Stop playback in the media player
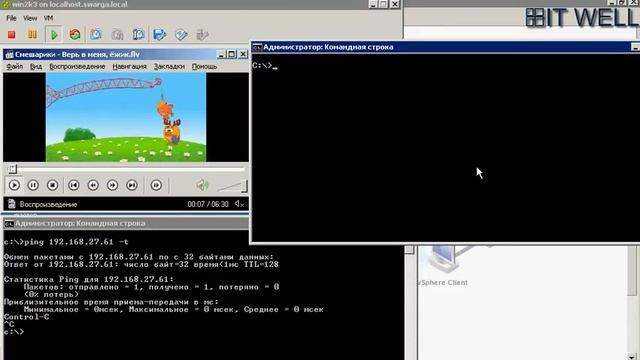The image size is (640, 360). pos(52,185)
